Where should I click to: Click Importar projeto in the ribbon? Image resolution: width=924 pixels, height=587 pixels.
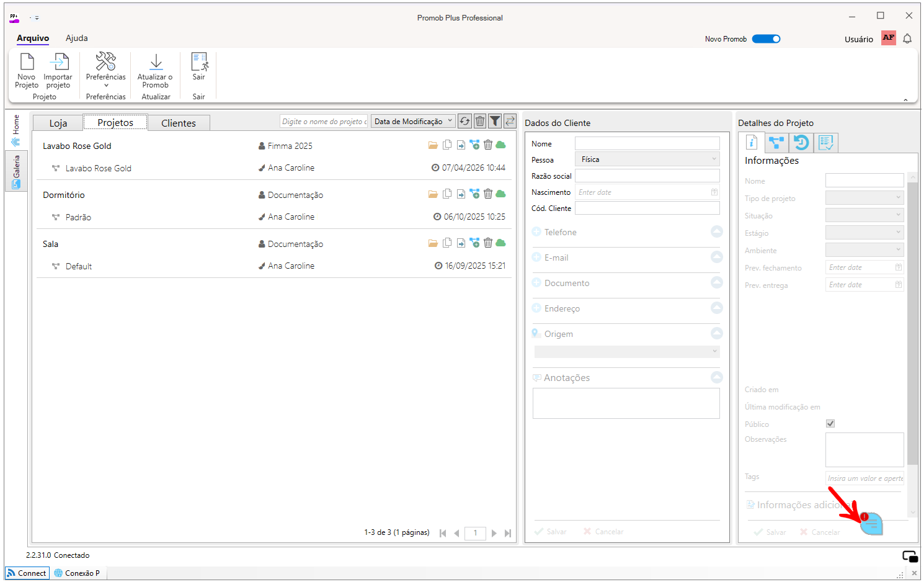[x=58, y=70]
